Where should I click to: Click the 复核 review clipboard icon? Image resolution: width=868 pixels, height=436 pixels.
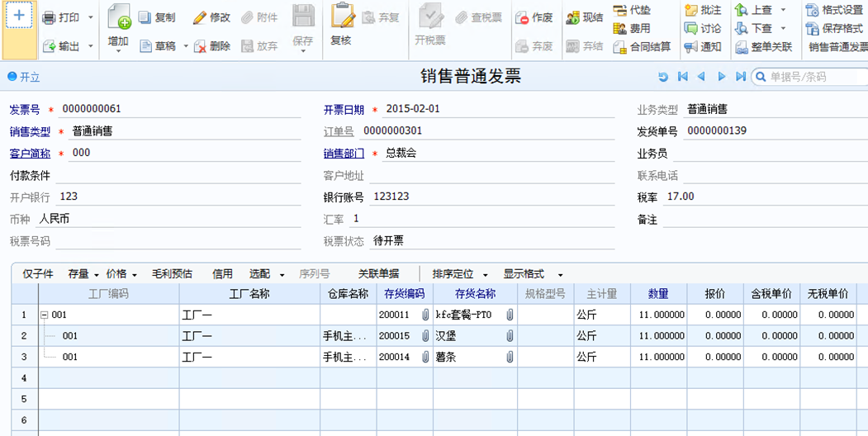click(343, 16)
